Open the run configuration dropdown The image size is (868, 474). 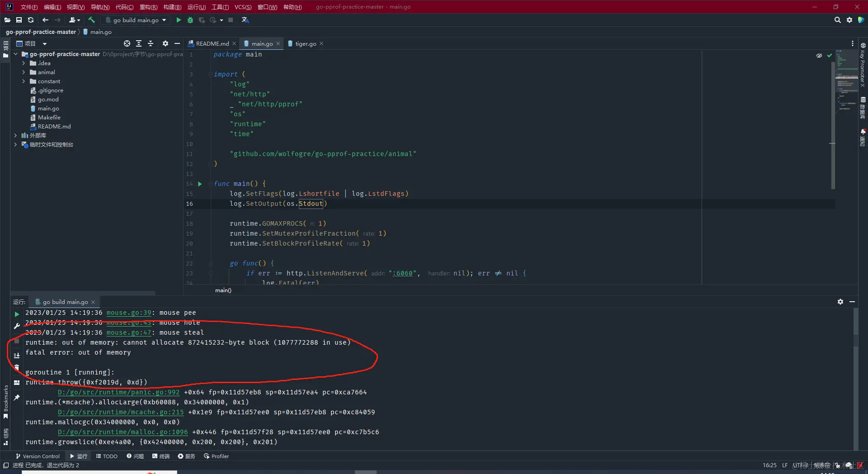(136, 20)
